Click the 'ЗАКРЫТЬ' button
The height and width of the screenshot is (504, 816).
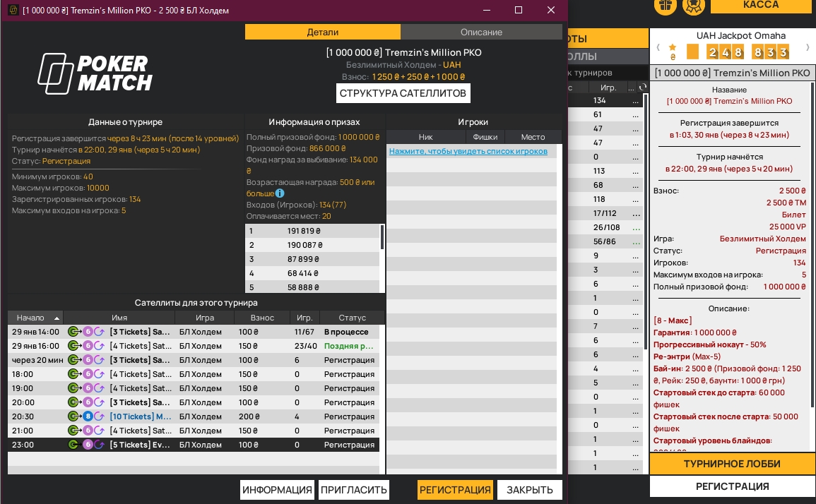[530, 489]
